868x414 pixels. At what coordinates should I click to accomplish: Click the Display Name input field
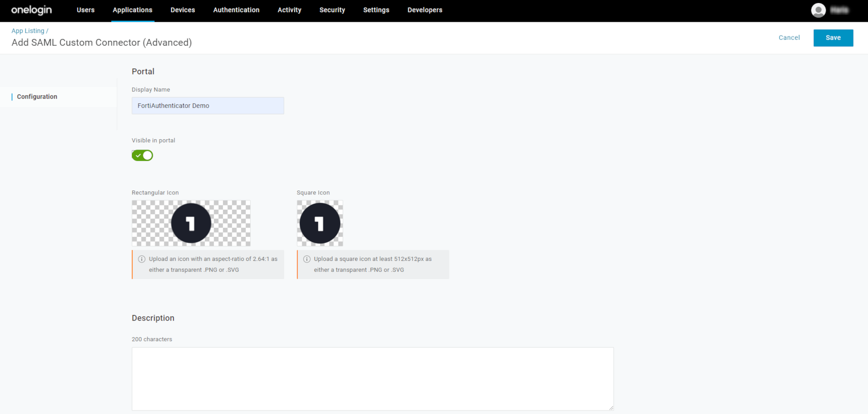point(208,106)
